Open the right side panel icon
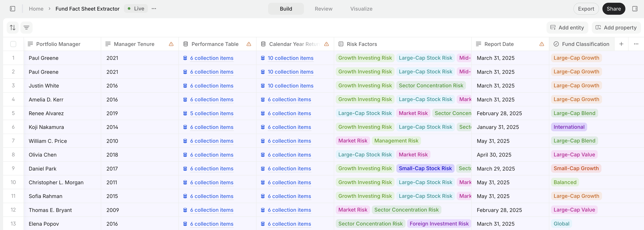 (635, 9)
